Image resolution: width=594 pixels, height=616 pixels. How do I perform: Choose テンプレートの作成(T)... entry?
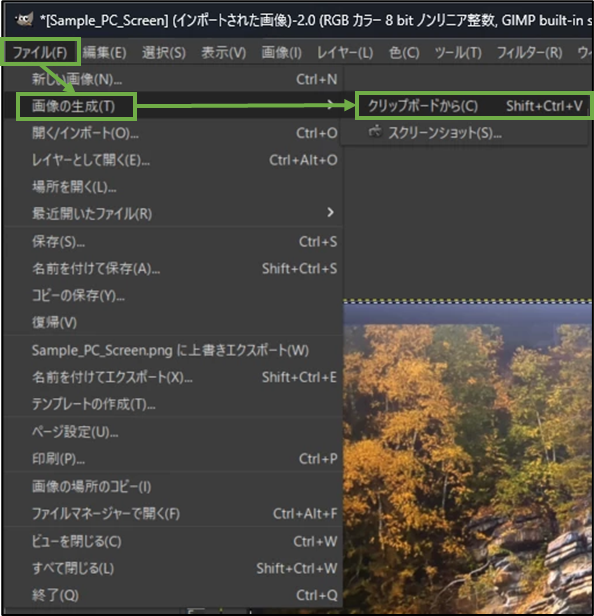tap(173, 404)
